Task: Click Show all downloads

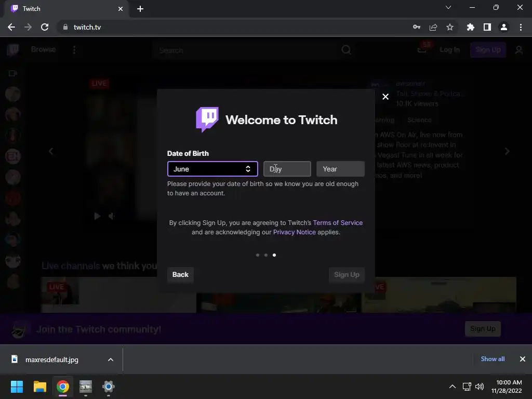Action: 493,359
